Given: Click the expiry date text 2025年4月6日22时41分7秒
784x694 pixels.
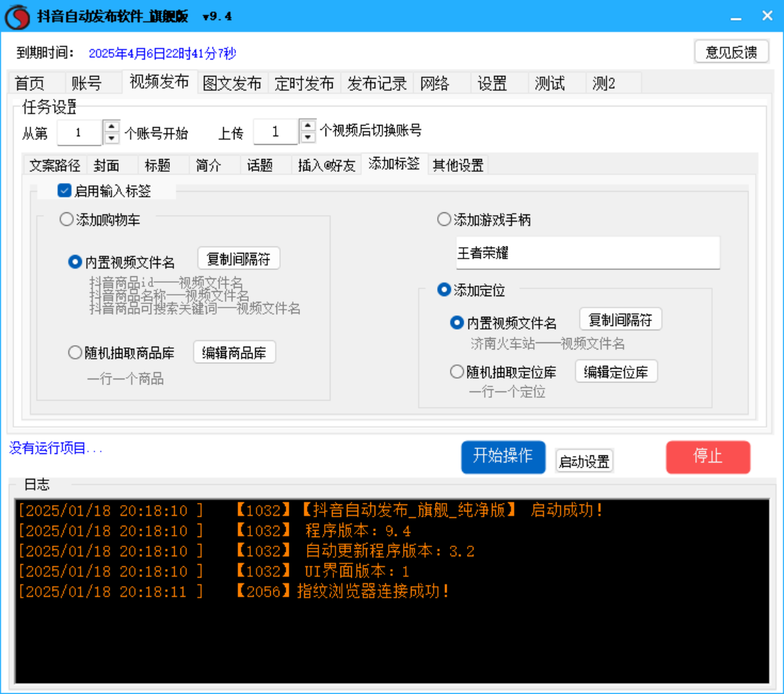Looking at the screenshot, I should (162, 53).
